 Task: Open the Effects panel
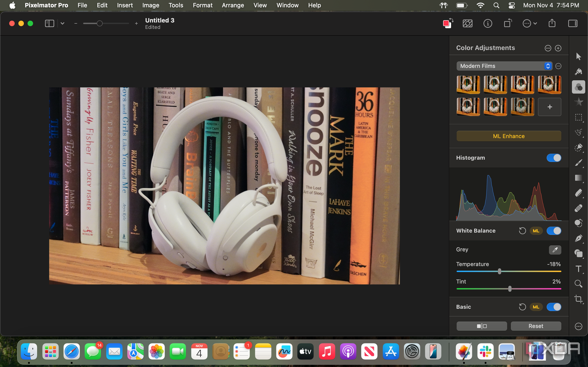579,102
